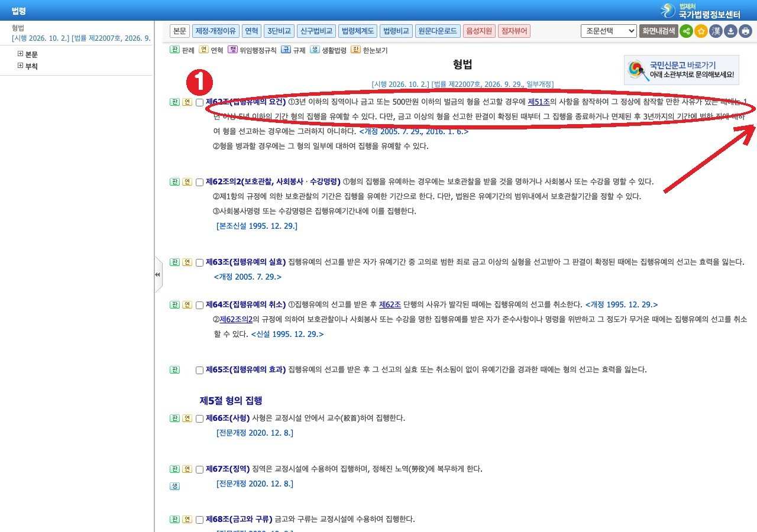Image resolution: width=757 pixels, height=532 pixels.
Task: Expand the 본문 tree node
Action: click(x=20, y=54)
